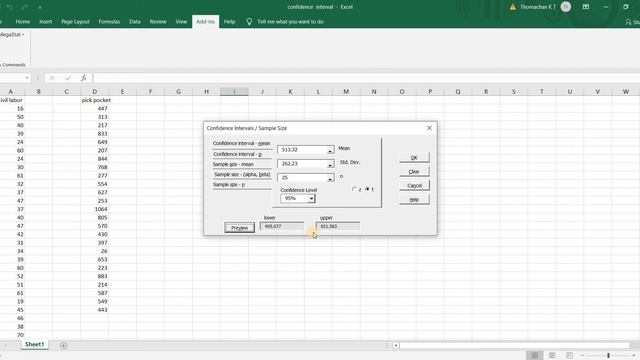Viewport: 640px width, 360px height.
Task: Click the user account avatar
Action: point(566,7)
